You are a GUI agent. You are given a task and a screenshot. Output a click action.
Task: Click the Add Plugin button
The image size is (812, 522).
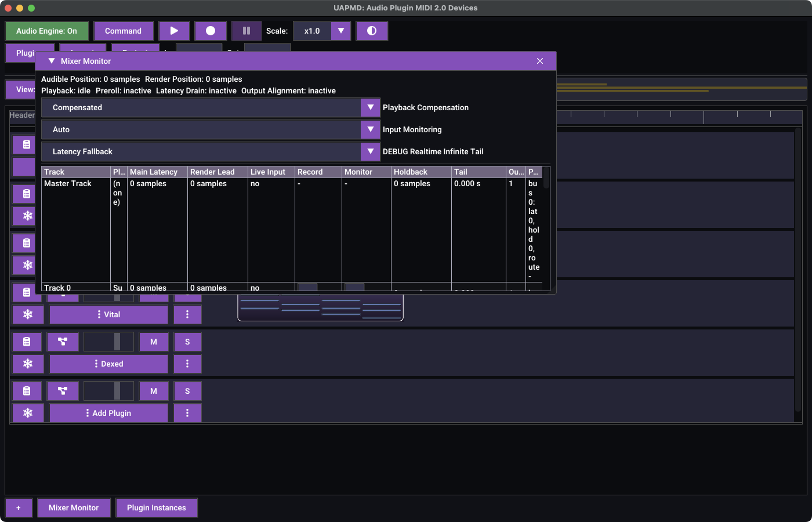[108, 413]
